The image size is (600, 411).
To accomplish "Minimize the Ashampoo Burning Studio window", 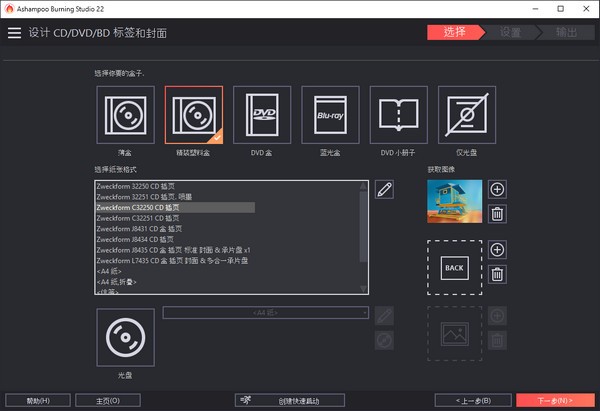I will point(535,9).
